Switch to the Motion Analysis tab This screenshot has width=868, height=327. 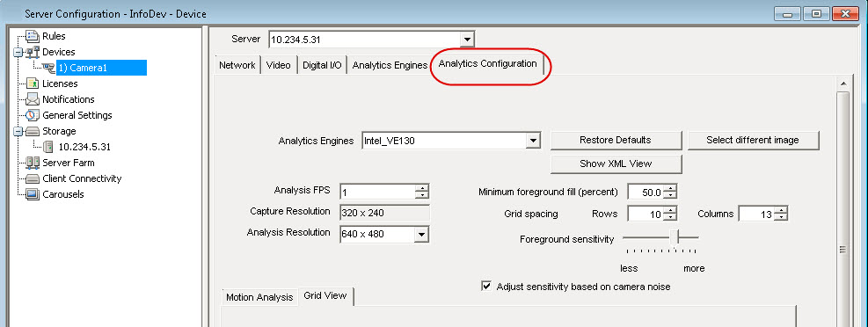click(x=259, y=298)
